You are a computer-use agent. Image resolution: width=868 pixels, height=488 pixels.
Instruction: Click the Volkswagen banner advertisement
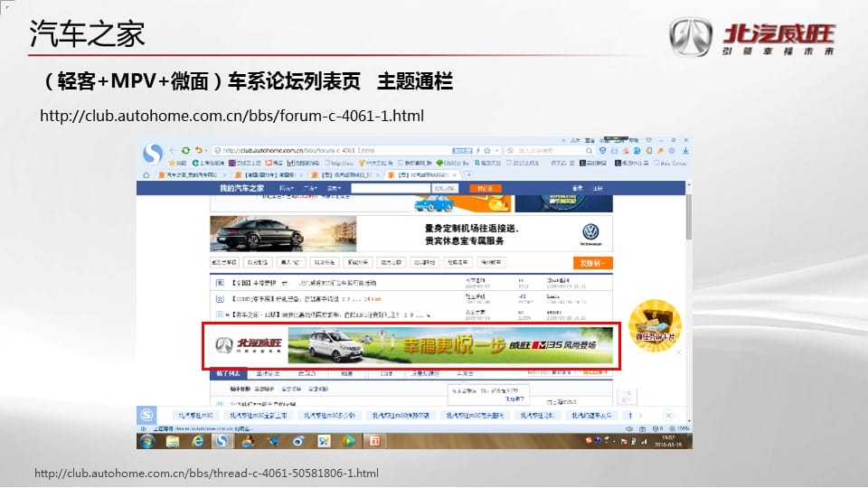tap(410, 233)
